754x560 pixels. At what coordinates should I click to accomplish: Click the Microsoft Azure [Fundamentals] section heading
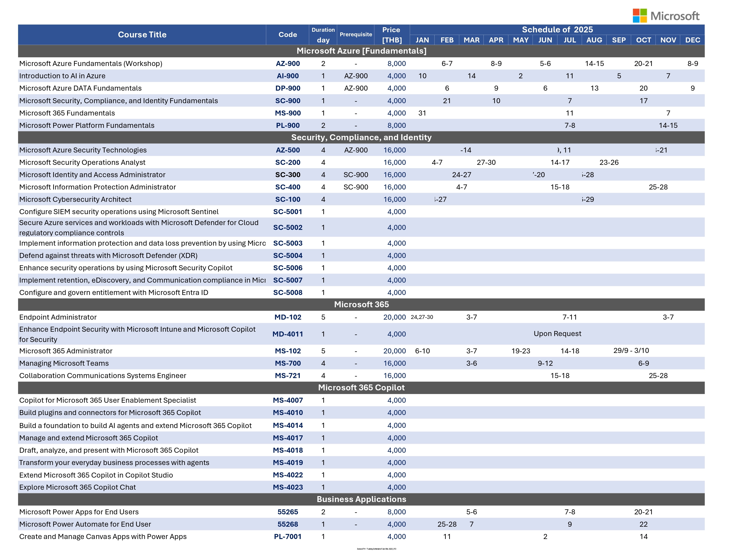tap(361, 51)
